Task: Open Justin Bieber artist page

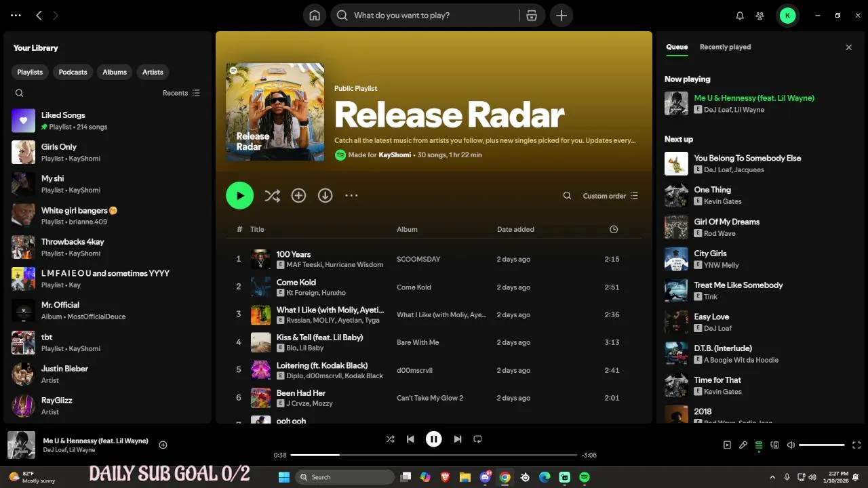Action: [x=108, y=374]
